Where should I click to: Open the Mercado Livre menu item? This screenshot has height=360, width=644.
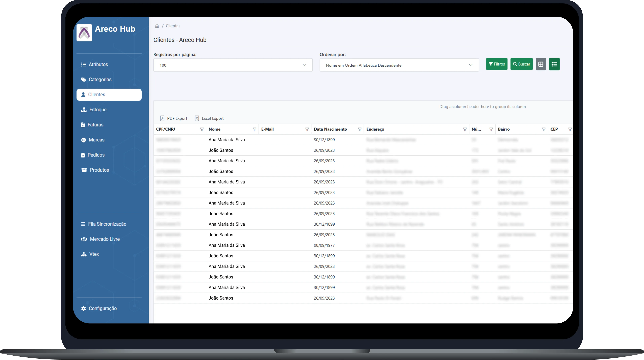[104, 239]
